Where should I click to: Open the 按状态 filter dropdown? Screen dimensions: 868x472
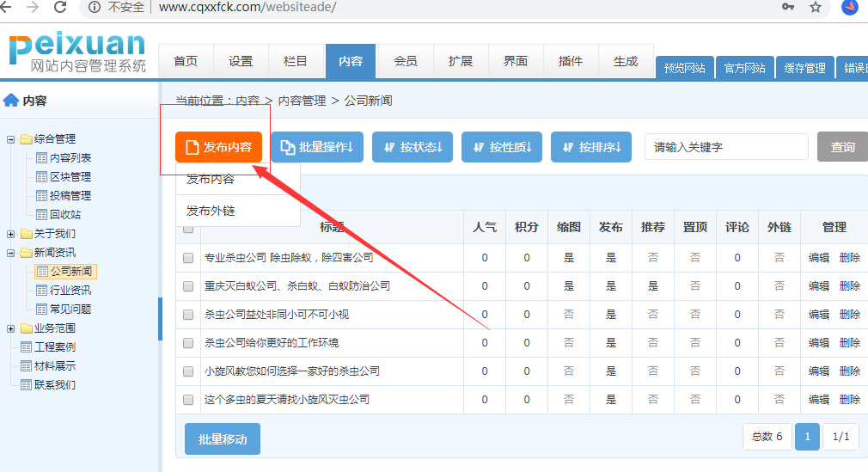tap(413, 147)
